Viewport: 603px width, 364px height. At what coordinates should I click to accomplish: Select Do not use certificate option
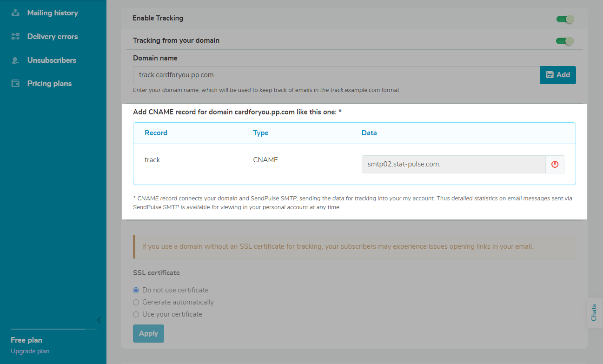[x=136, y=290]
